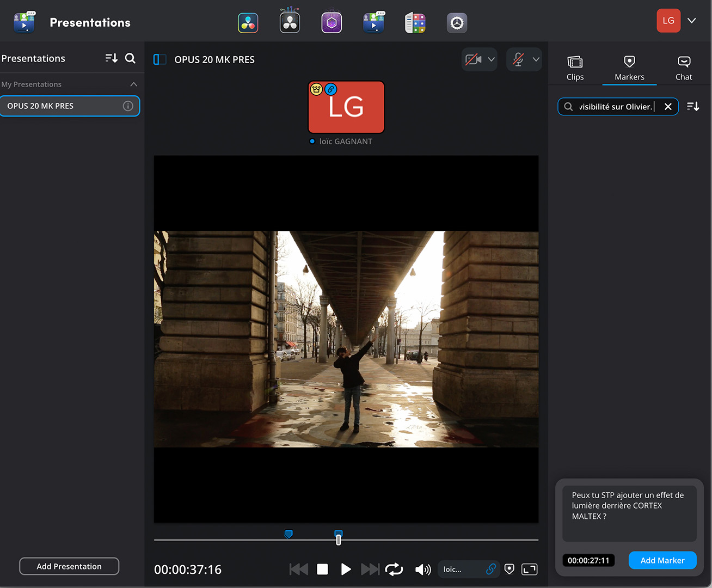Open the settings gear app in the top bar

coord(457,23)
